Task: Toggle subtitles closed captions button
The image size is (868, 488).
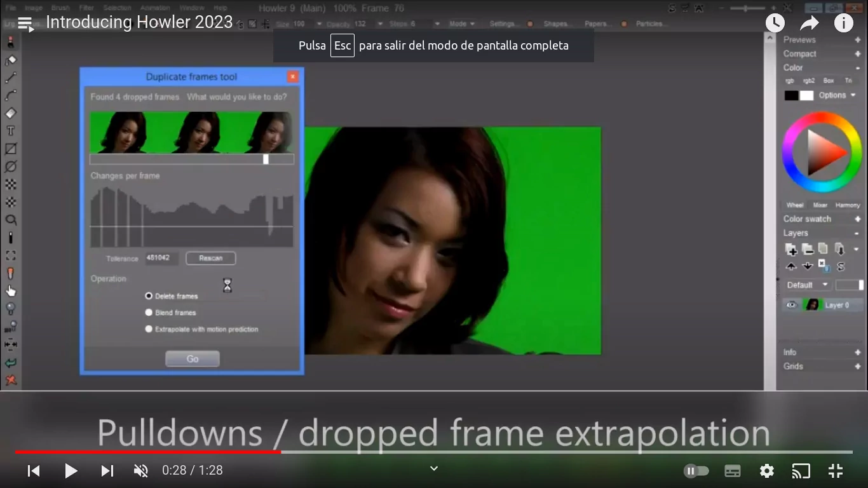Action: [x=732, y=471]
